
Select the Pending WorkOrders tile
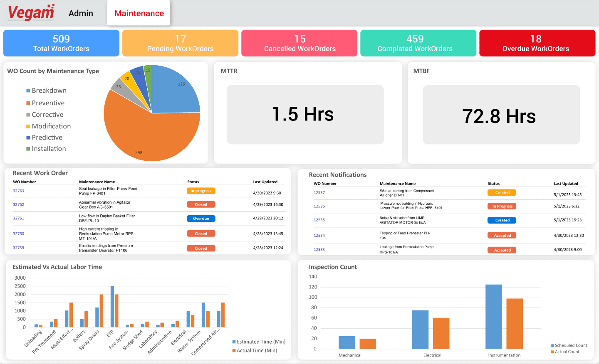[180, 43]
